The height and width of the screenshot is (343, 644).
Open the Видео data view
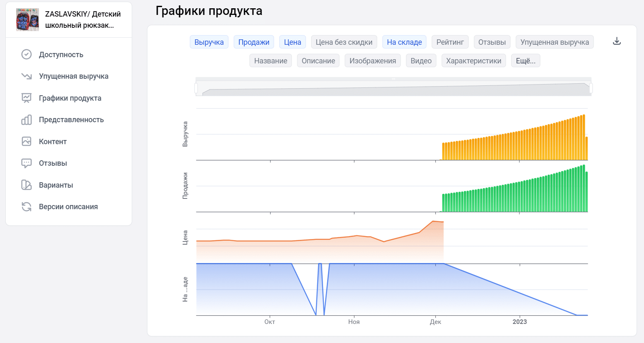(421, 60)
